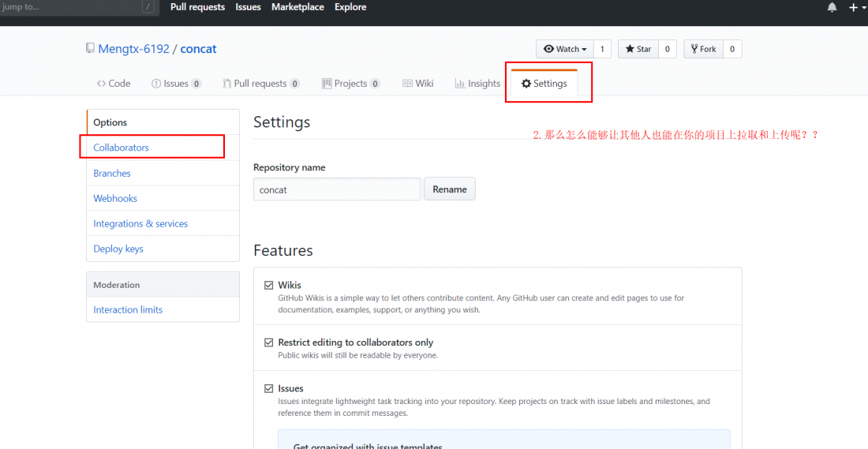This screenshot has height=449, width=868.
Task: Click the notifications bell icon
Action: tap(832, 7)
